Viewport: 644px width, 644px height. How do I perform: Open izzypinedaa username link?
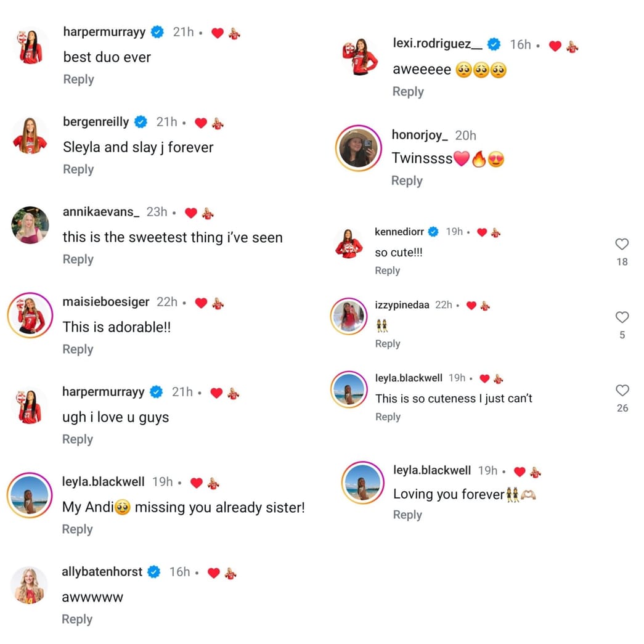402,305
